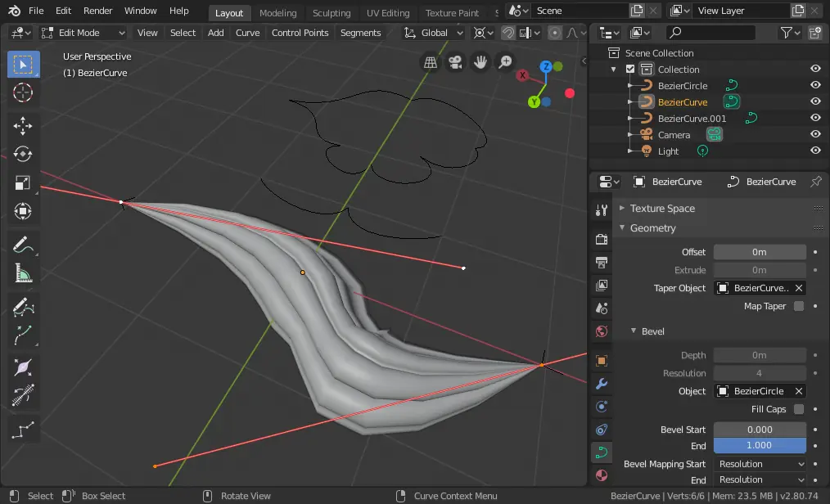Open the Control Points menu
The height and width of the screenshot is (504, 830).
point(300,33)
